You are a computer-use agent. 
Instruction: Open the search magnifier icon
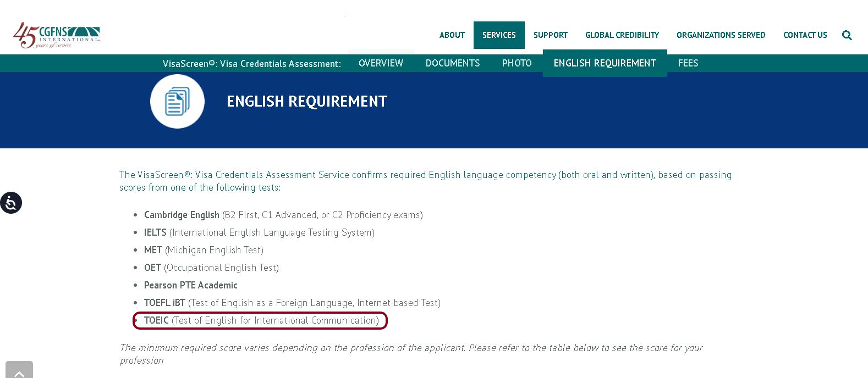[x=847, y=35]
